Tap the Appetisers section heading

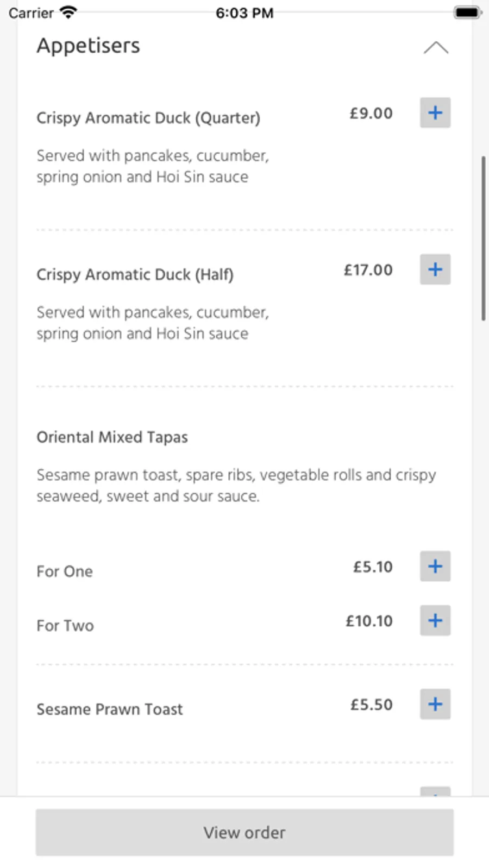(x=88, y=46)
